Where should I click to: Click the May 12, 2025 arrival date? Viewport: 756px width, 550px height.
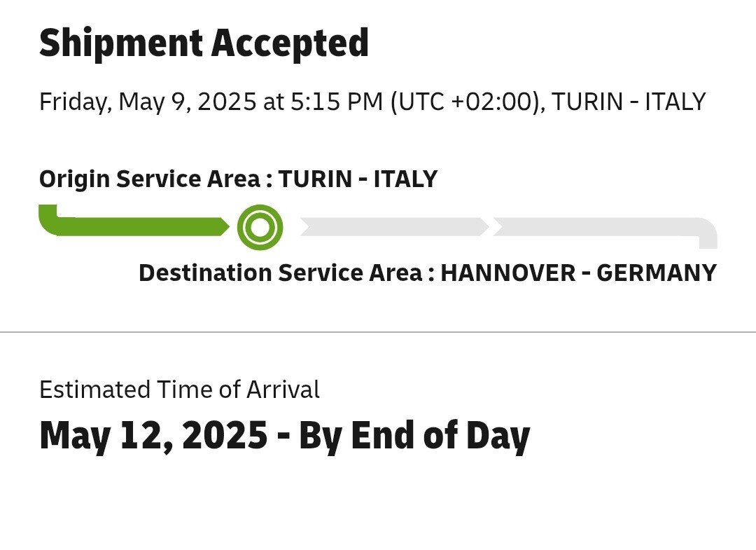(153, 436)
